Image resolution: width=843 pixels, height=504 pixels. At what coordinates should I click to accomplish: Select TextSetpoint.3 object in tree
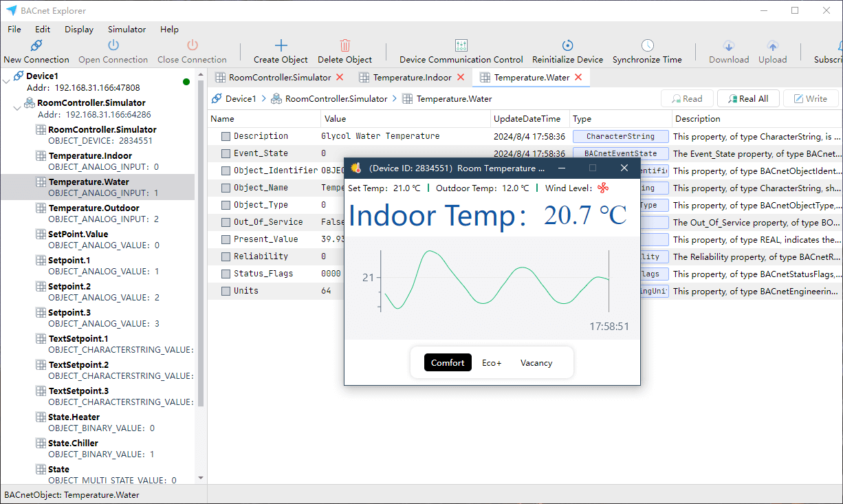point(78,391)
